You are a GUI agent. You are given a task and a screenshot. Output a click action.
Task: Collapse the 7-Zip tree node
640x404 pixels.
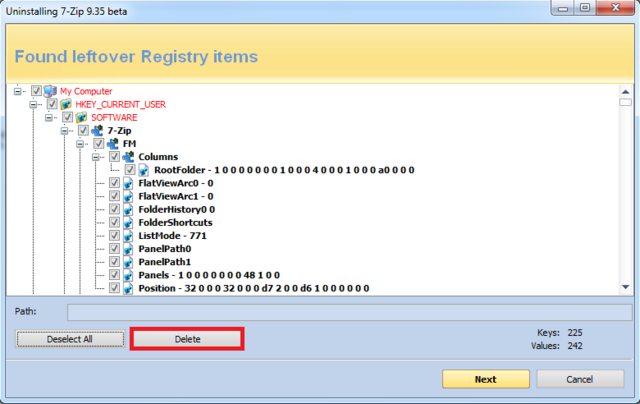tap(64, 131)
